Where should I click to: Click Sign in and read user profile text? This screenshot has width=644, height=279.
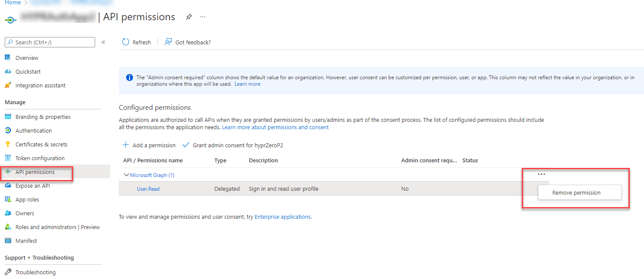284,189
